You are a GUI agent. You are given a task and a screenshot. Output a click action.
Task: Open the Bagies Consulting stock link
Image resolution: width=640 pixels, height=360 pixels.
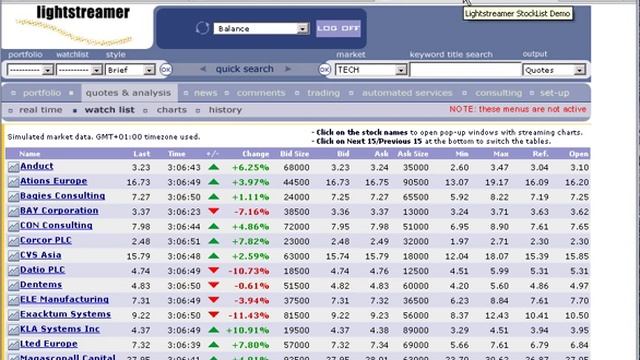(62, 196)
